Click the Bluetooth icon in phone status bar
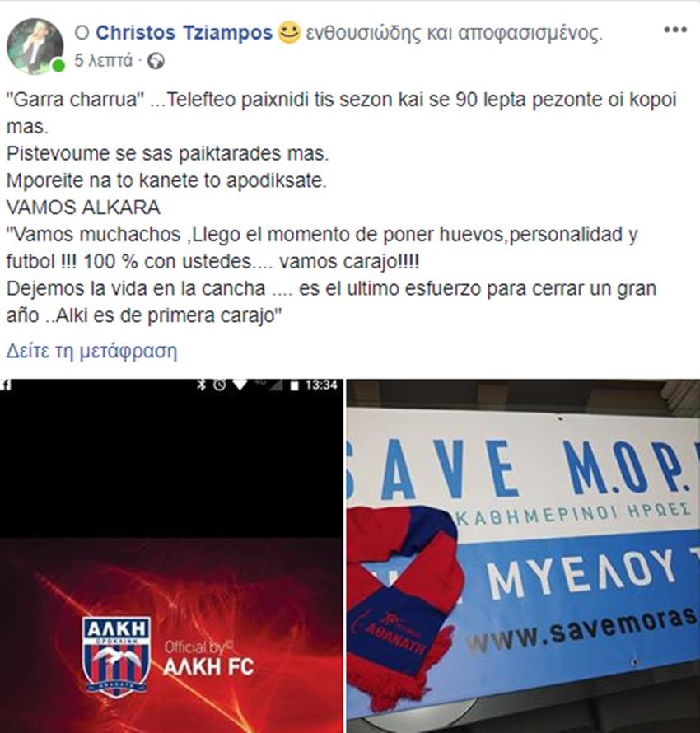 202,385
